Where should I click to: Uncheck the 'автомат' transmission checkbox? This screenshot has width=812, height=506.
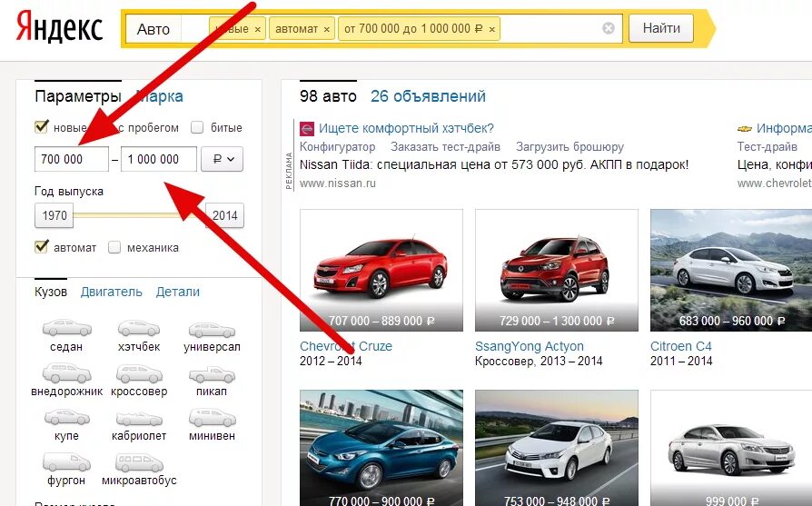tap(42, 246)
